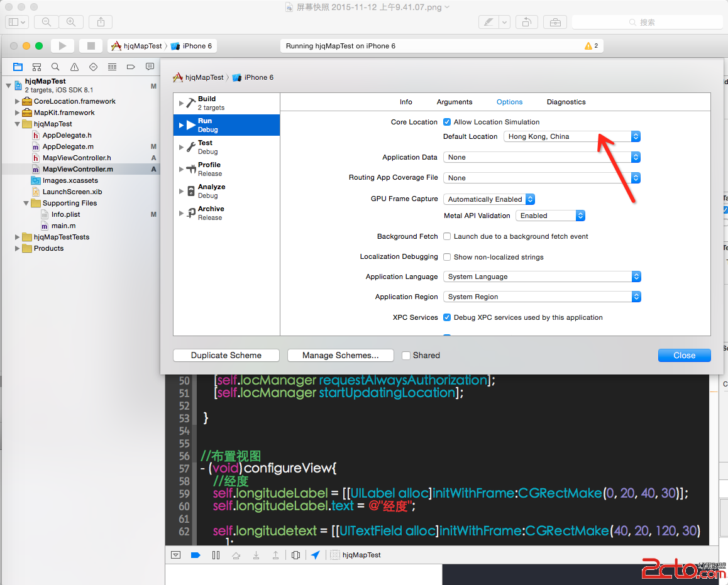Select MapViewController.h in file tree

click(x=77, y=158)
